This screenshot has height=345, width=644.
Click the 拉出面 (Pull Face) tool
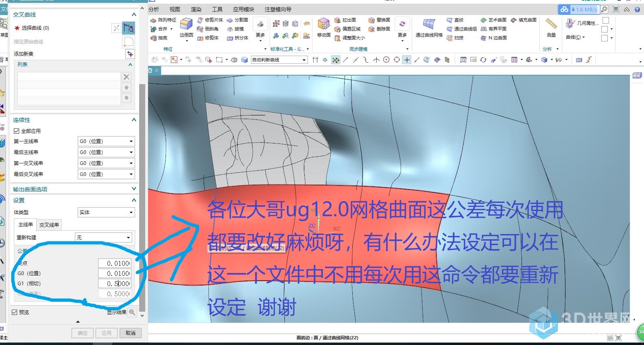click(x=345, y=20)
